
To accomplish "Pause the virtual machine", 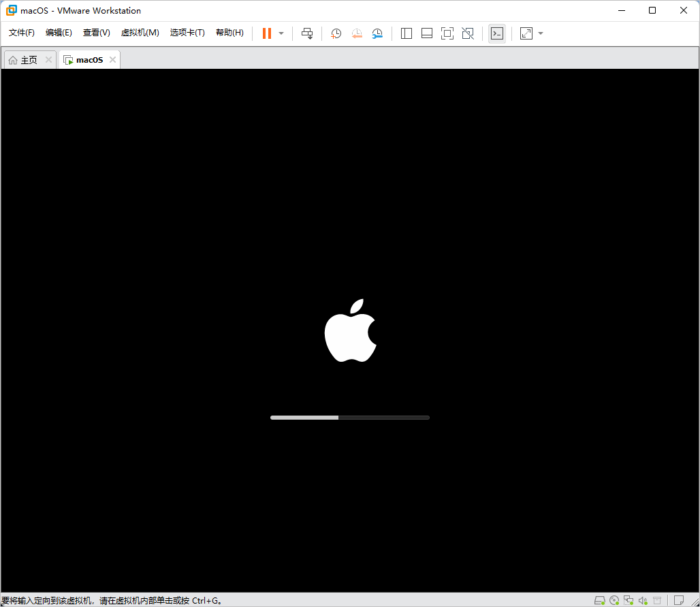I will point(266,33).
